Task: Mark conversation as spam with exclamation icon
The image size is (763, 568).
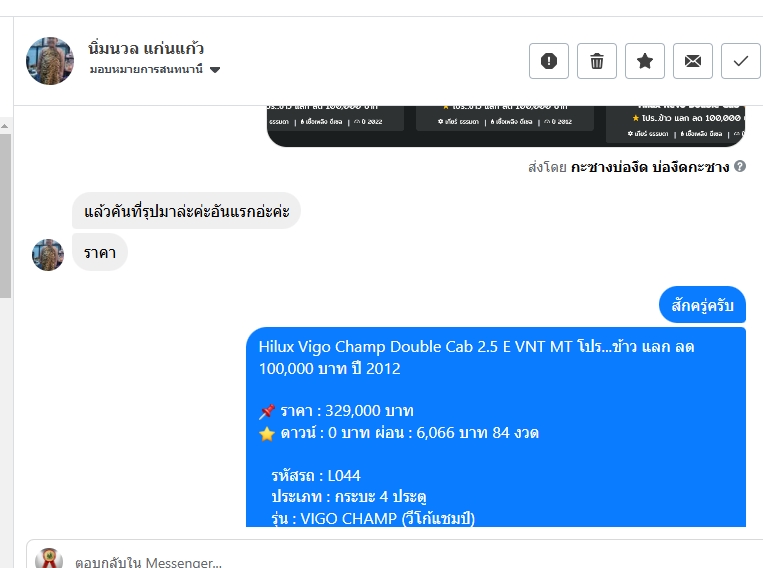Action: pos(548,61)
